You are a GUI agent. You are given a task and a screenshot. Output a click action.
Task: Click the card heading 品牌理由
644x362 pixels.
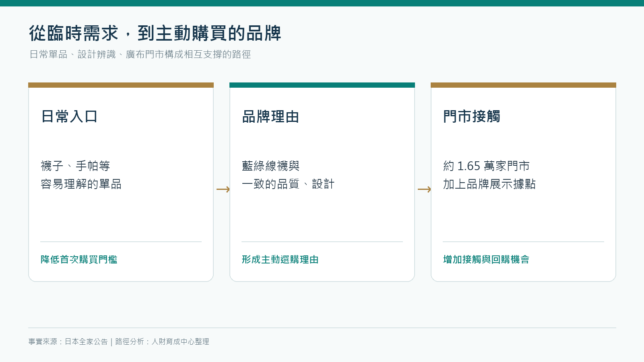click(270, 117)
